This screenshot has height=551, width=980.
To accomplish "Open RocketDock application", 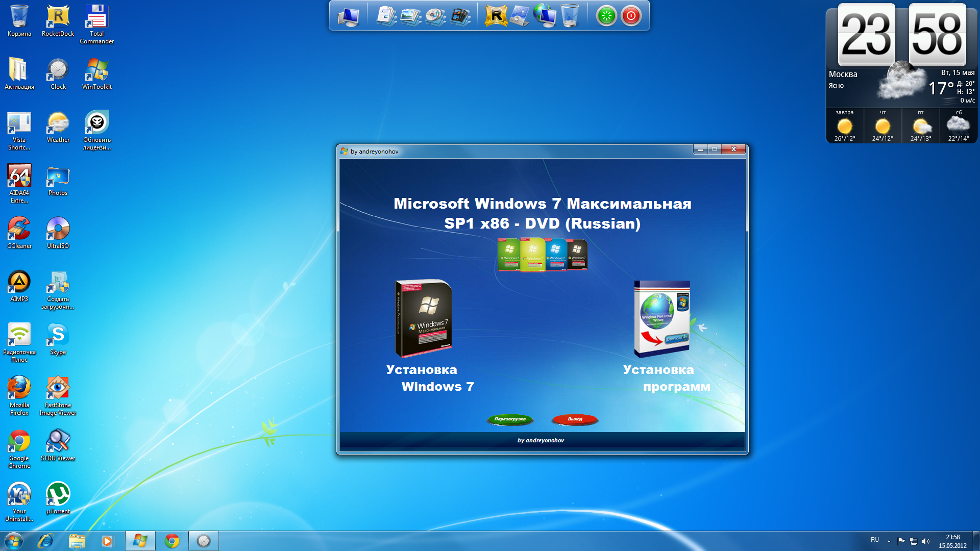I will 57,16.
